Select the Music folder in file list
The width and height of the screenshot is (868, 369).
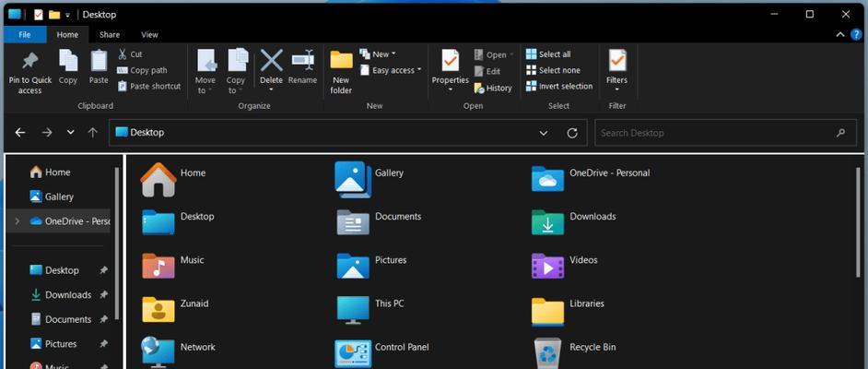tap(172, 265)
